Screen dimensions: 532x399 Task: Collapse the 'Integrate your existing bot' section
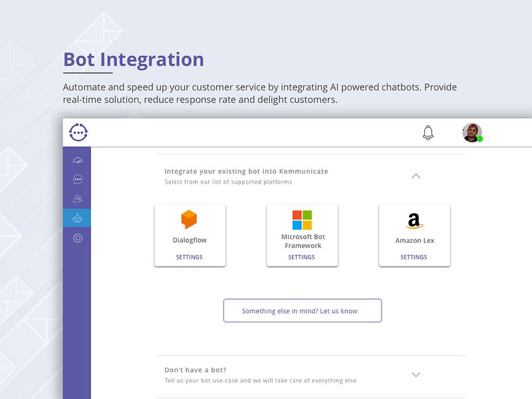416,176
